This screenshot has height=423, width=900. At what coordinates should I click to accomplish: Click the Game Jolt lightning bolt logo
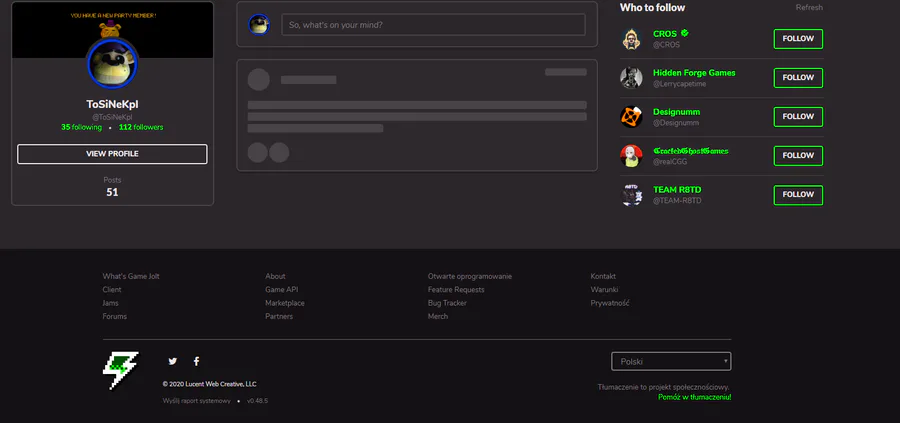coord(121,371)
